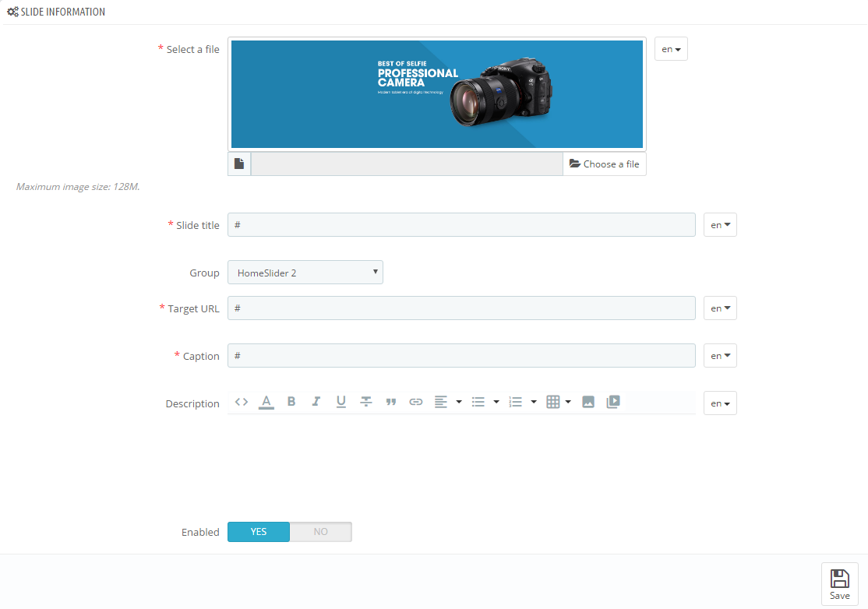The height and width of the screenshot is (609, 868).
Task: Switch Enabled toggle to NO
Action: point(320,532)
